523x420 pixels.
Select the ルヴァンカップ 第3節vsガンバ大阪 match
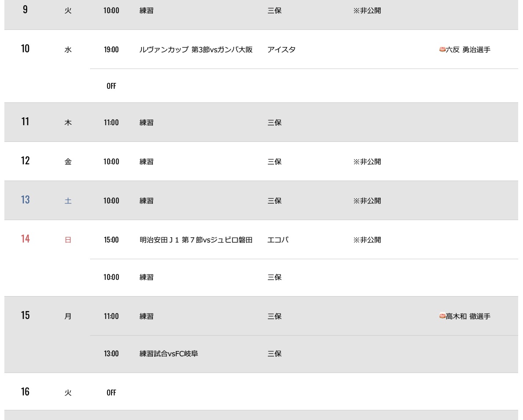coord(196,50)
